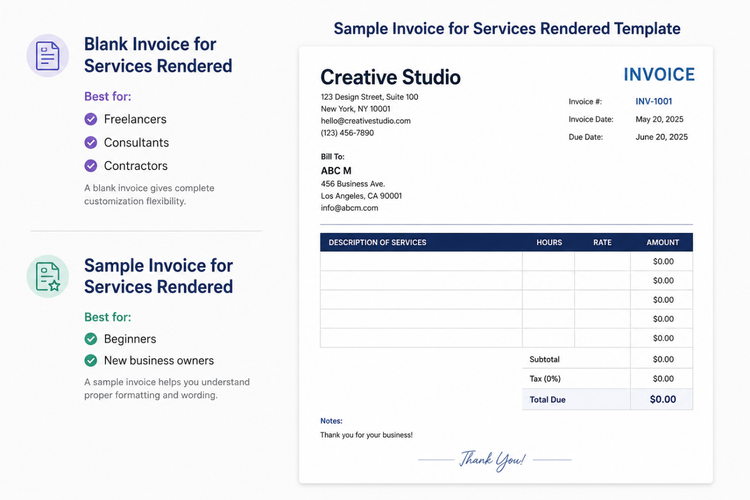Click the Hours column header
This screenshot has width=750, height=500.
(549, 243)
